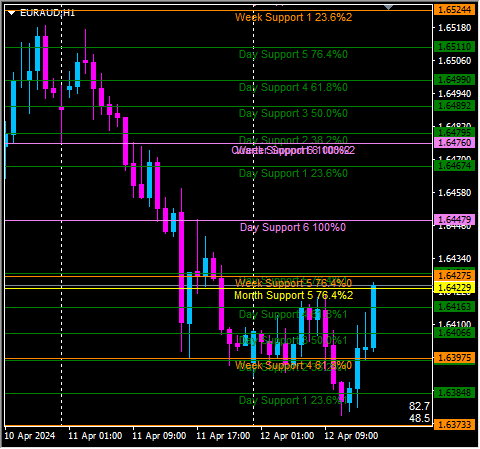Click the Day Support 3 50.0%1 label
480x449 pixels.
point(293,340)
